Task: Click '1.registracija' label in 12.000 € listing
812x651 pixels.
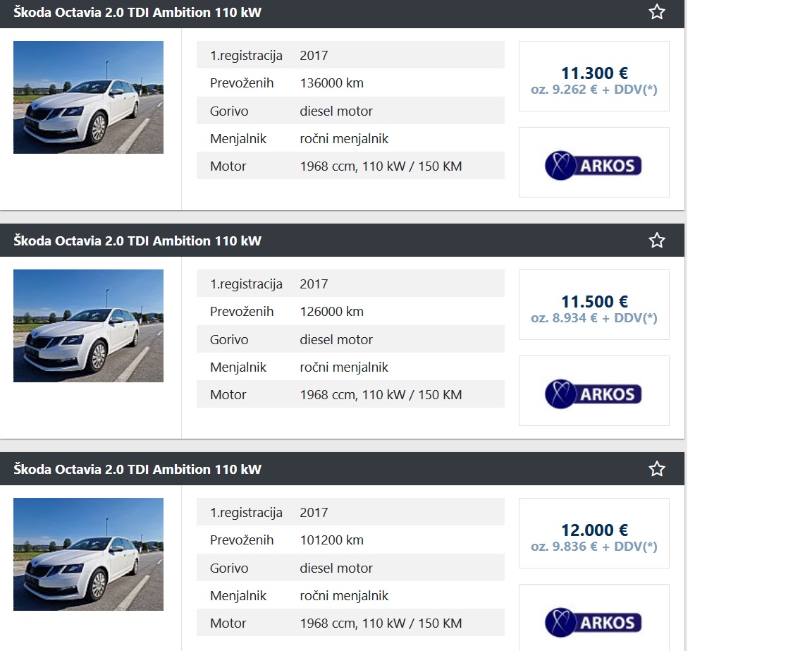Action: pos(246,513)
